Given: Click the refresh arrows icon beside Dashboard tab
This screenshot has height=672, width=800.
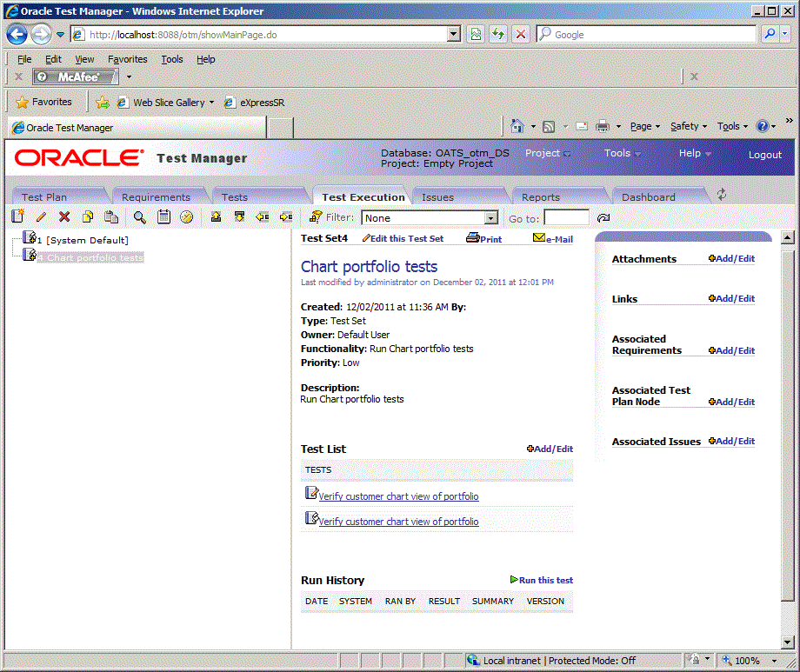Looking at the screenshot, I should tap(722, 195).
